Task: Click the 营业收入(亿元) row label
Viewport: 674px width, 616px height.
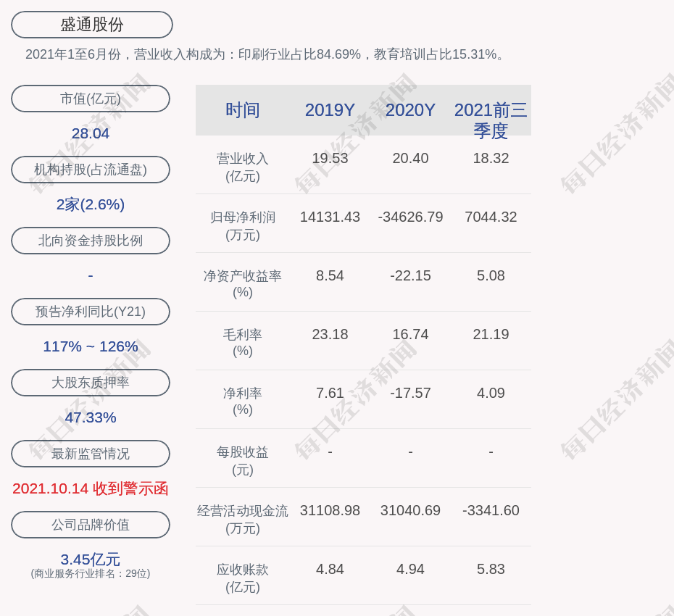Action: pyautogui.click(x=243, y=167)
